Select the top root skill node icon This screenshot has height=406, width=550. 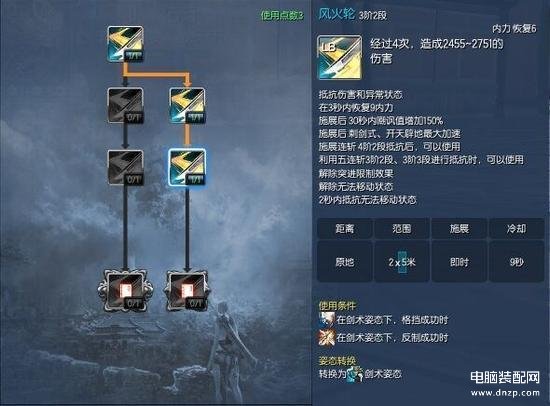point(126,44)
